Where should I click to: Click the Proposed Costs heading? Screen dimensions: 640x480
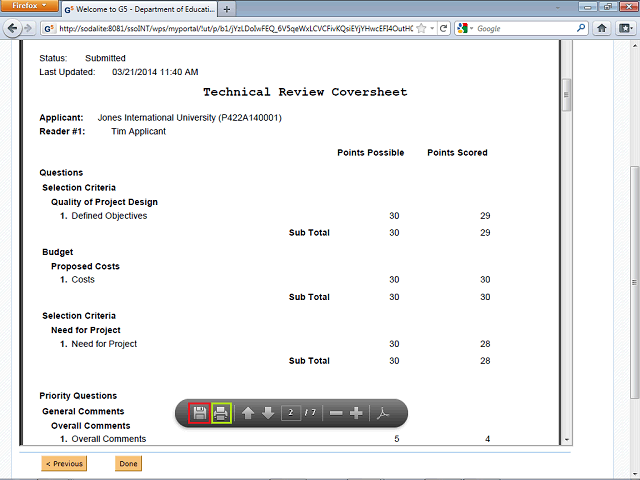pyautogui.click(x=85, y=267)
